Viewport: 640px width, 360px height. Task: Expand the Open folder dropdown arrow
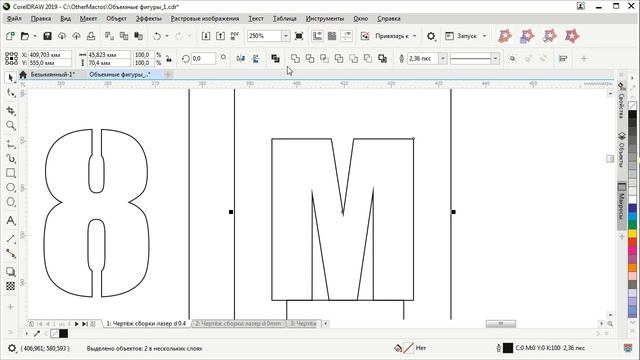35,36
